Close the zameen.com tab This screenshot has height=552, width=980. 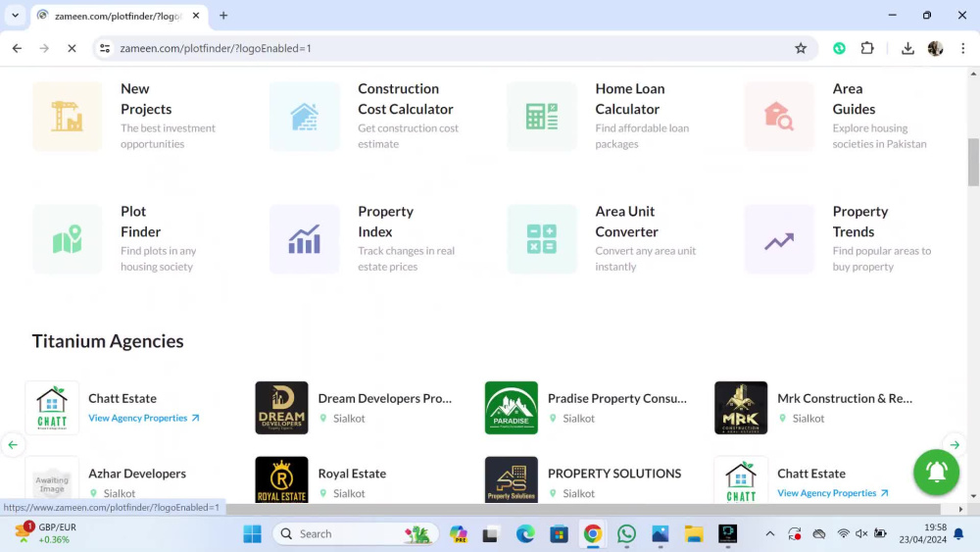click(196, 16)
